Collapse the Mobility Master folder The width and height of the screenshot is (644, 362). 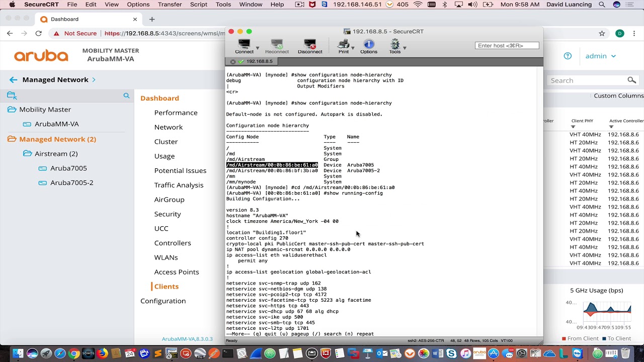click(x=12, y=110)
